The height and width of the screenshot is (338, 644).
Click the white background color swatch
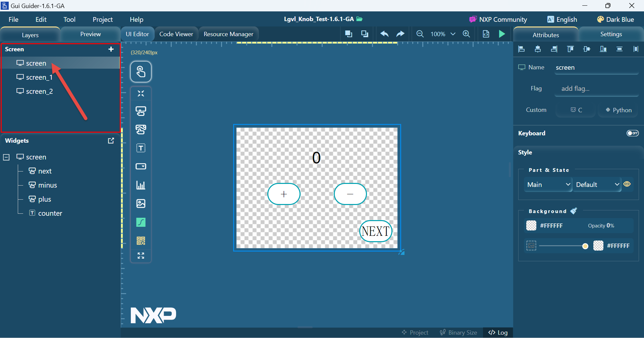coord(531,226)
